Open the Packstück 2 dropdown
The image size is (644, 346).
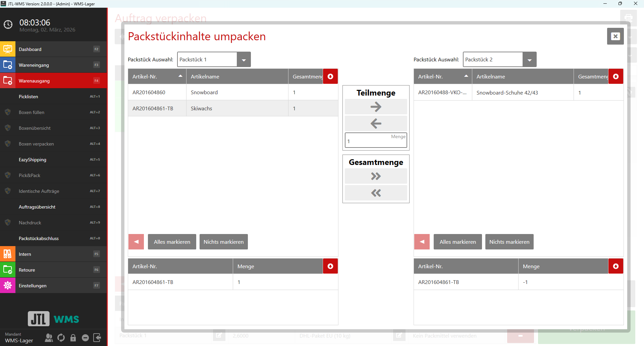pyautogui.click(x=529, y=60)
